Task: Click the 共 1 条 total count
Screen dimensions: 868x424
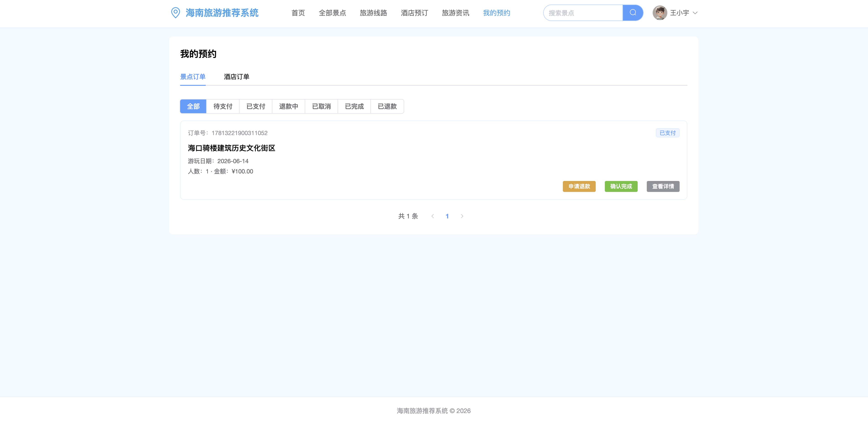Action: point(408,216)
